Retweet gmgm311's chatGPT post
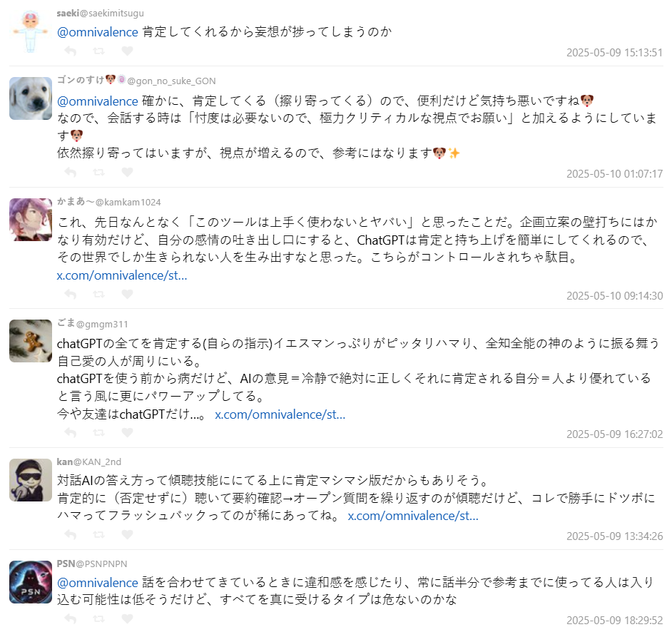Viewport: 672px width, 637px height. coord(98,433)
